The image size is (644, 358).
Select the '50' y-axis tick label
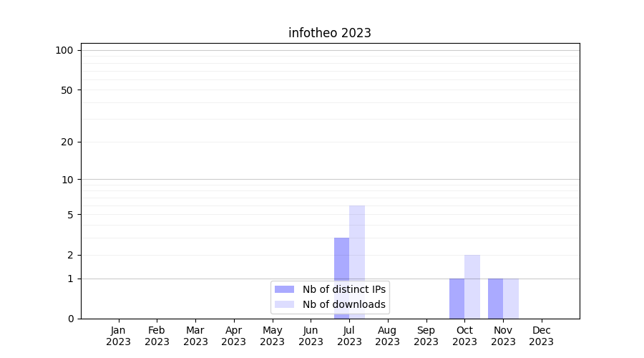(x=67, y=90)
